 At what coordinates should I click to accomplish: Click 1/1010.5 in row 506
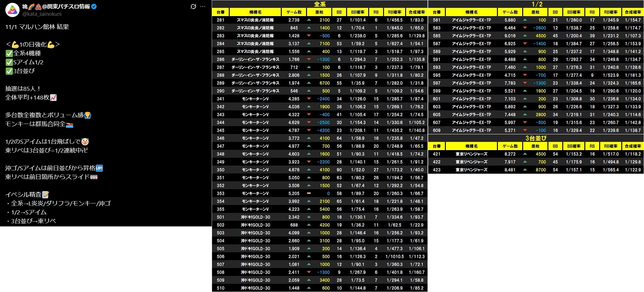395,256
